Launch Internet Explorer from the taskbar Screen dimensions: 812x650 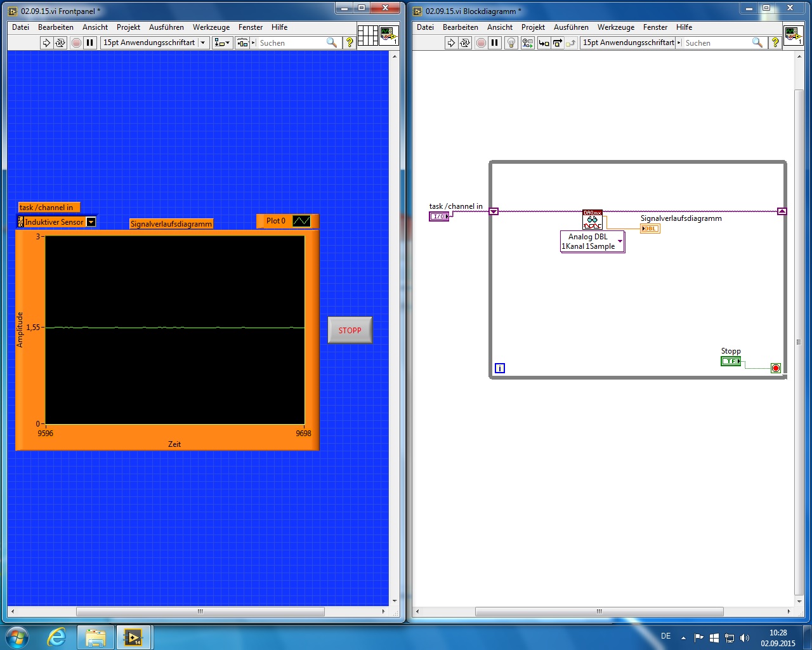point(56,637)
